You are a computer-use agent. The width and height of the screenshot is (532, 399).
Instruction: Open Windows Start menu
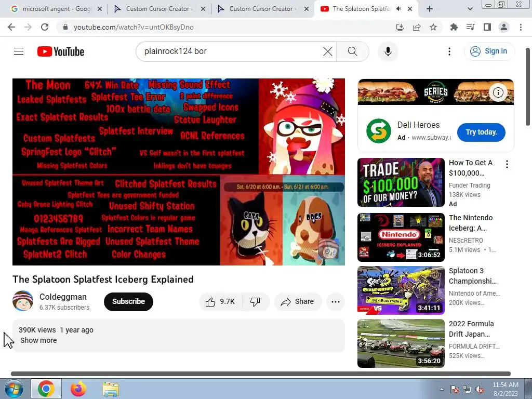(14, 389)
